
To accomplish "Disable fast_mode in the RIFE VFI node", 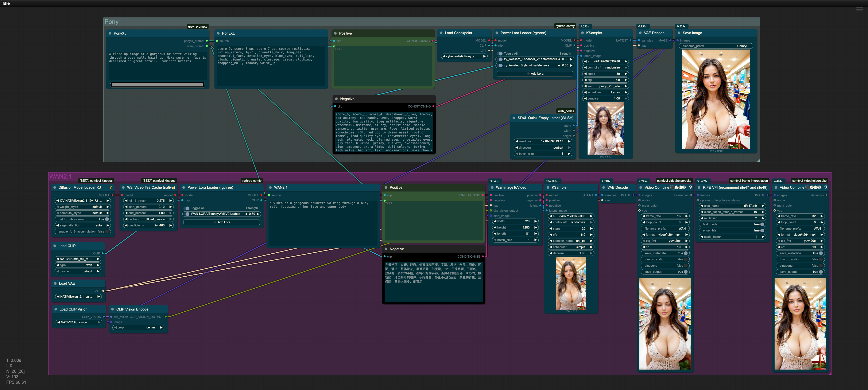I will click(x=762, y=224).
